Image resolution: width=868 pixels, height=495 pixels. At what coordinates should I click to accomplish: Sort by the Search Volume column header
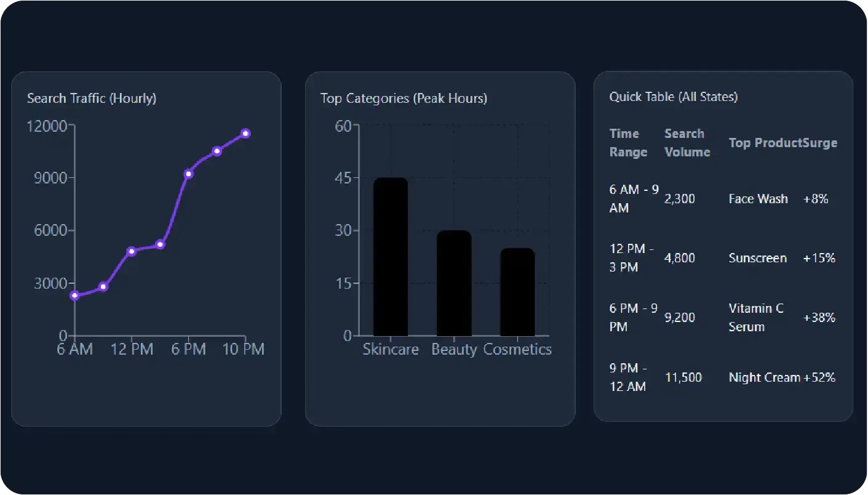tap(687, 143)
